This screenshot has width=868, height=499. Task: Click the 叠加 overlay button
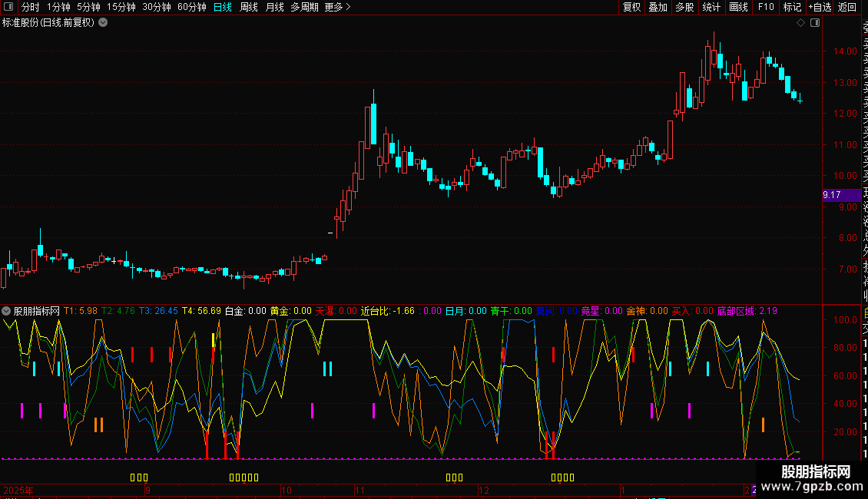click(x=658, y=7)
